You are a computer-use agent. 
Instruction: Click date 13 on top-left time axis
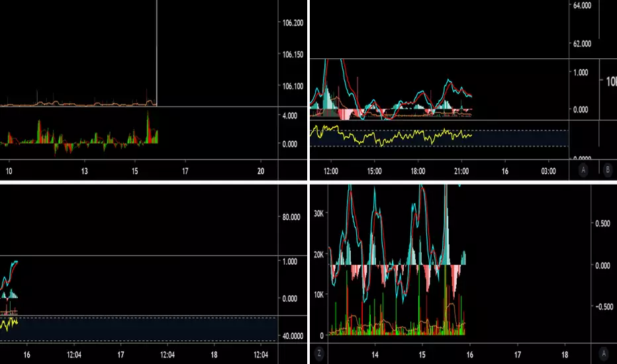[x=84, y=171]
